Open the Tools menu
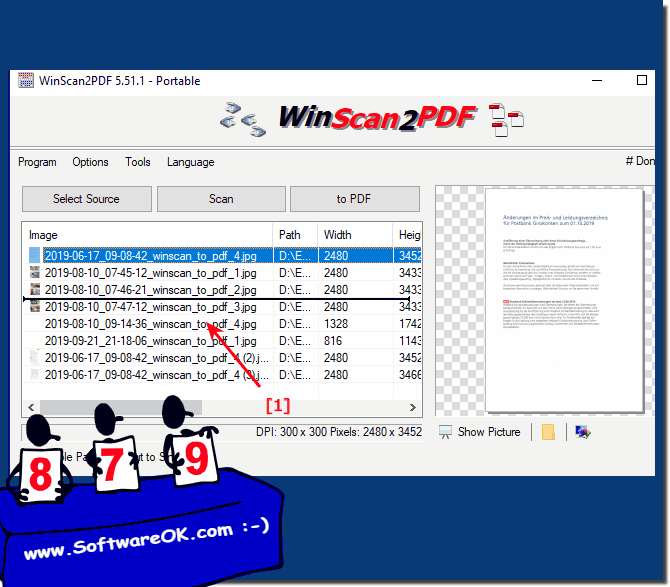670x587 pixels. click(x=138, y=162)
